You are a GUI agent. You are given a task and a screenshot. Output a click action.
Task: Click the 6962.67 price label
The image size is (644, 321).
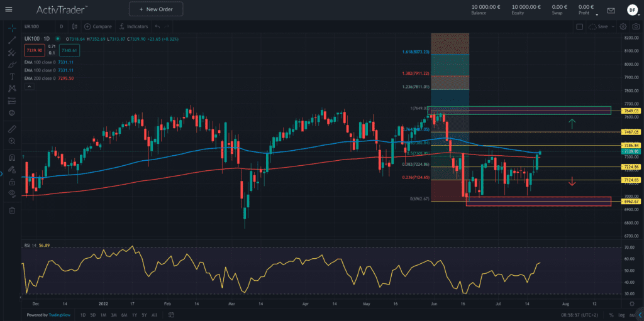click(630, 202)
